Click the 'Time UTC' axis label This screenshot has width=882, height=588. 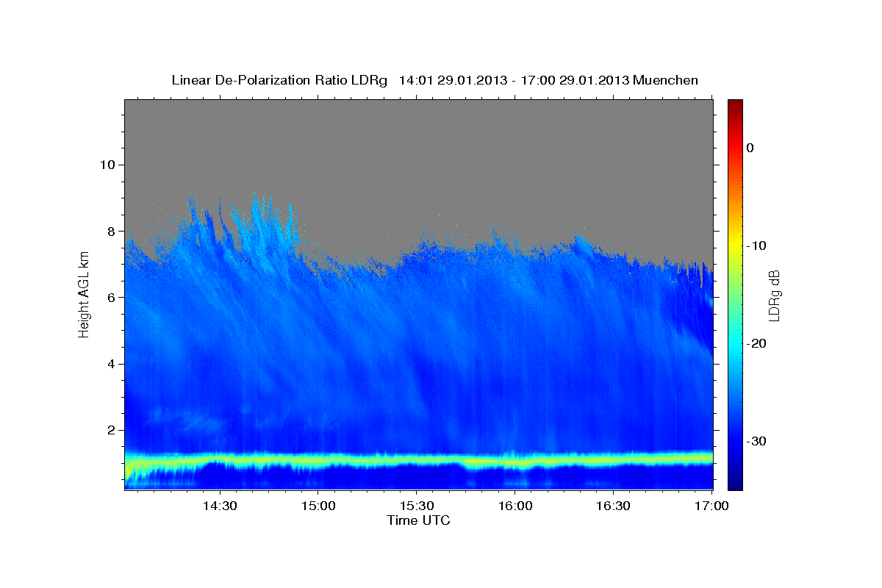[418, 520]
